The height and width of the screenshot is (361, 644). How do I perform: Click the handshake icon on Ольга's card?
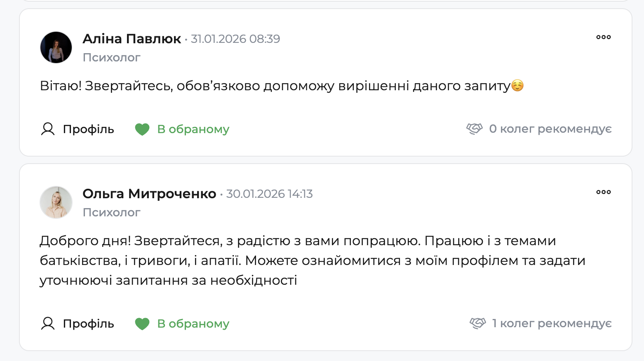(x=478, y=323)
